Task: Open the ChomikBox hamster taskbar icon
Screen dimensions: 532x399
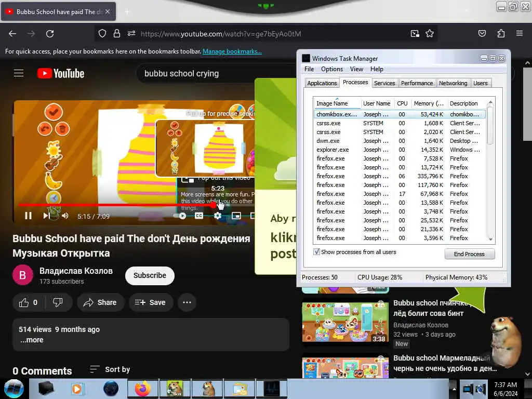Action: click(175, 389)
